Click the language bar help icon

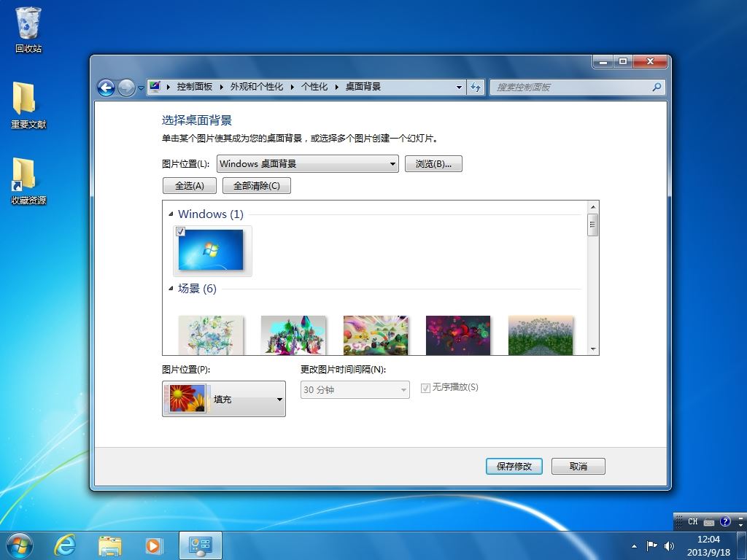(x=725, y=521)
